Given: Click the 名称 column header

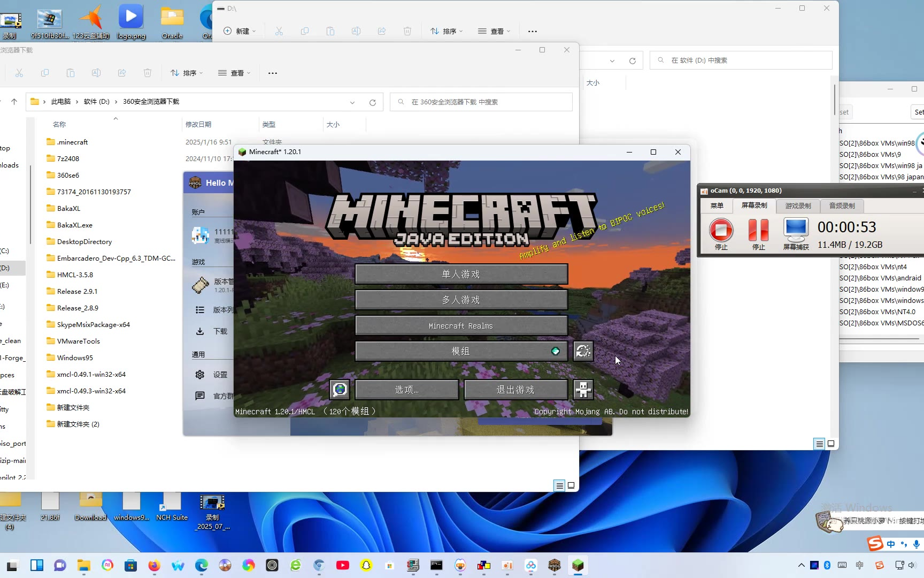Looking at the screenshot, I should (x=59, y=124).
